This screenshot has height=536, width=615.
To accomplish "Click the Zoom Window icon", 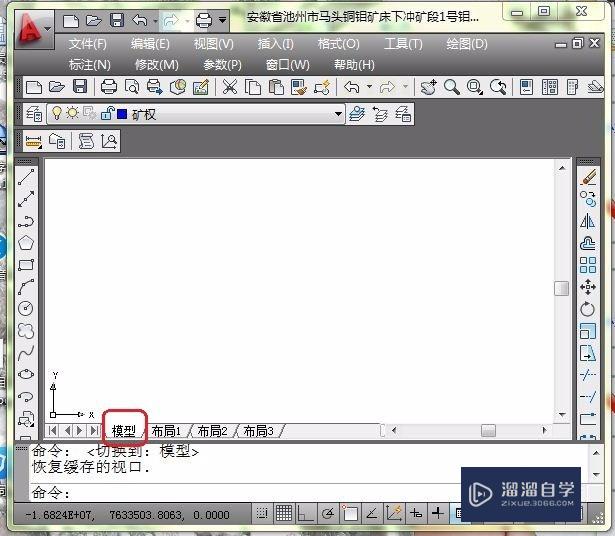I will tap(475, 87).
